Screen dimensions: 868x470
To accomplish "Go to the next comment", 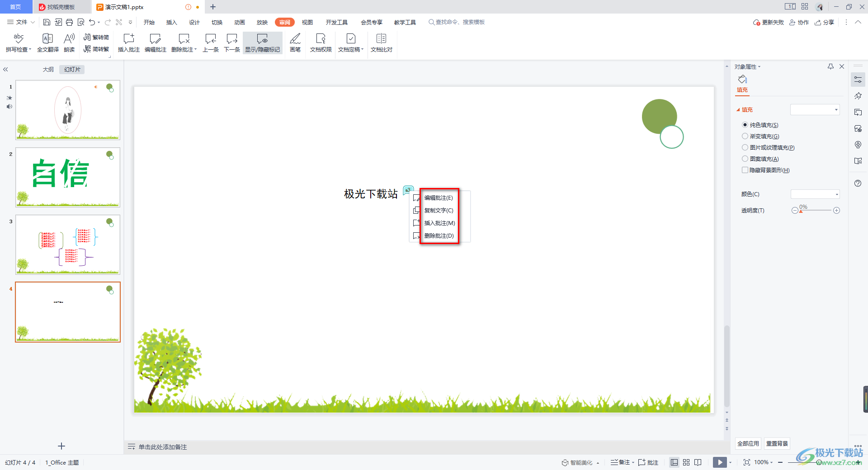I will [232, 43].
